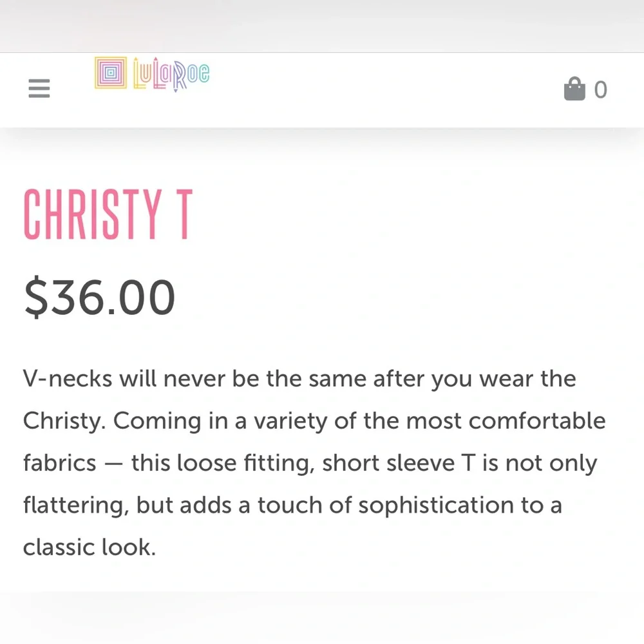Expand the shopping cart contents
The width and height of the screenshot is (644, 644).
point(575,89)
